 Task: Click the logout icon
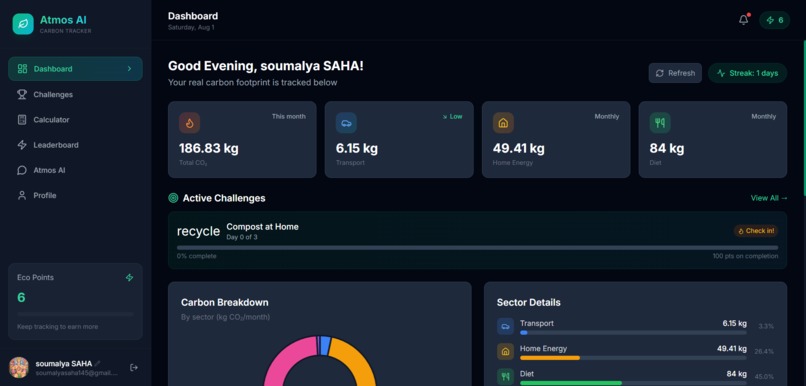[134, 367]
